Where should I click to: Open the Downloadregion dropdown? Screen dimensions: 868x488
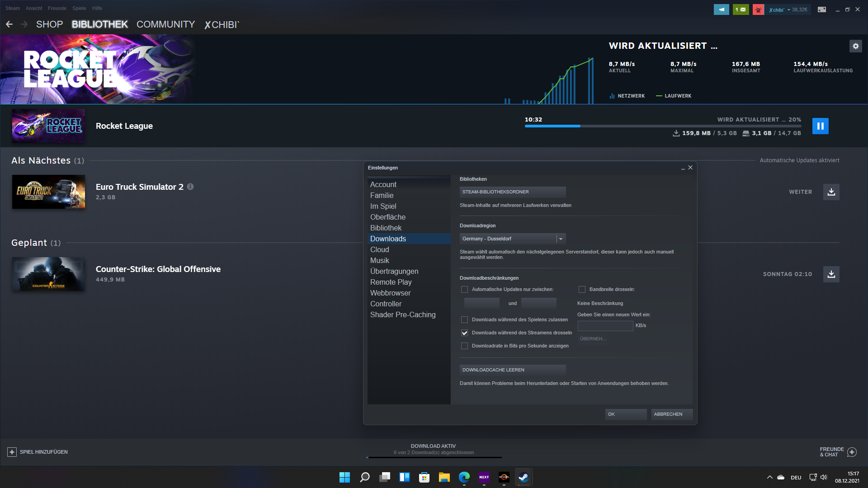click(513, 239)
